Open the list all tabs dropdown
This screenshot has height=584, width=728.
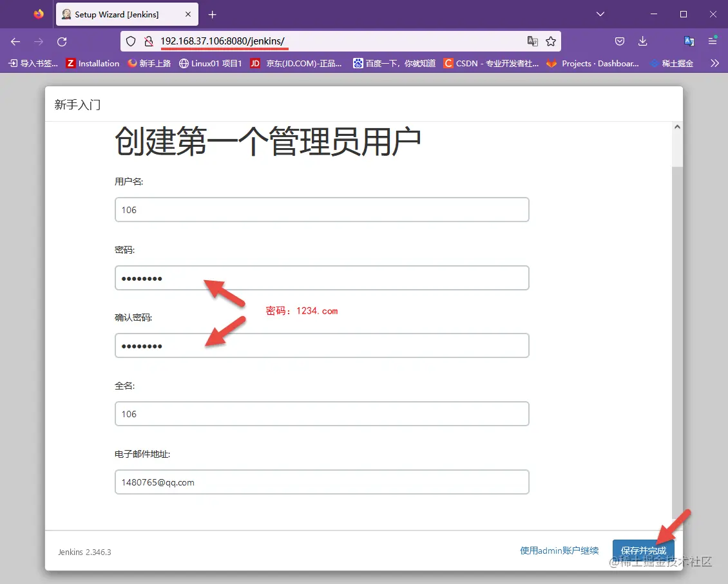click(x=600, y=14)
